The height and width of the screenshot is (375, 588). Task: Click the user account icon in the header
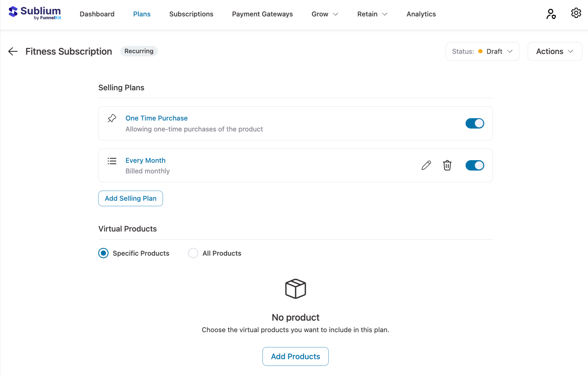click(551, 13)
